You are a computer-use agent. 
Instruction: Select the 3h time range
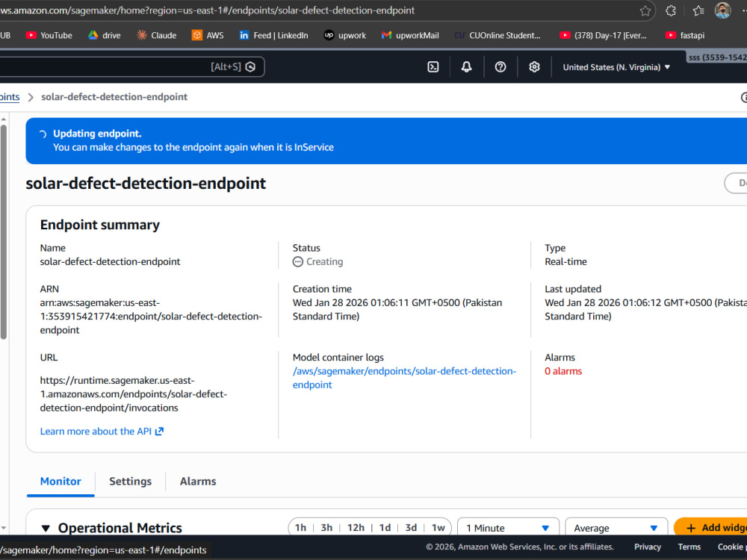tap(326, 528)
